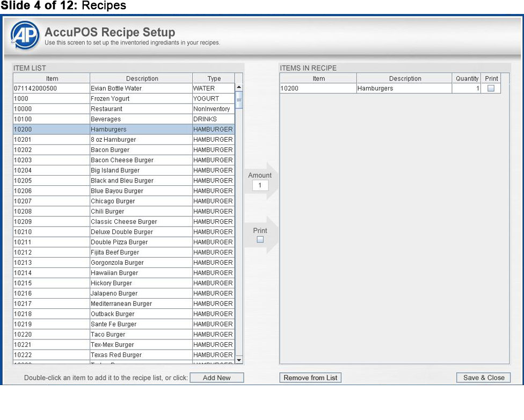524x420 pixels.
Task: Click Quantity column header in recipe table
Action: click(x=467, y=78)
